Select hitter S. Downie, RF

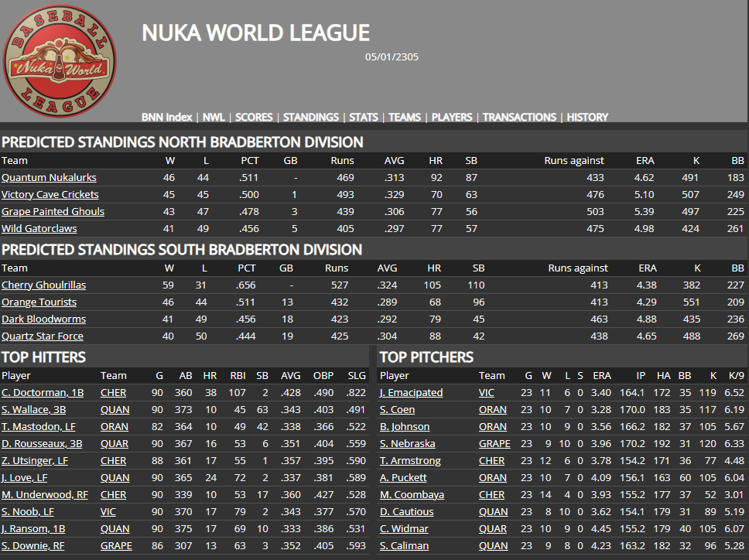[35, 546]
